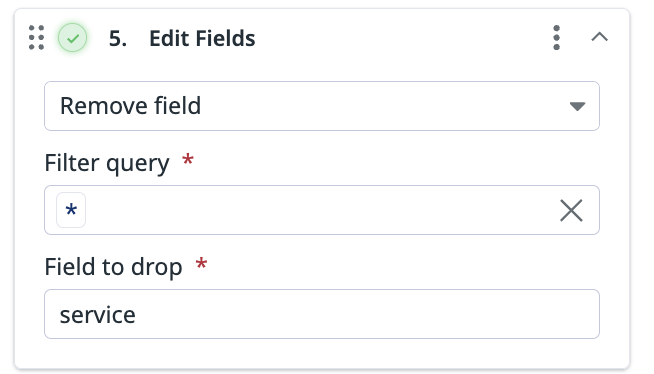The image size is (654, 374).
Task: Click red required asterisk beside Filter query
Action: pos(188,159)
